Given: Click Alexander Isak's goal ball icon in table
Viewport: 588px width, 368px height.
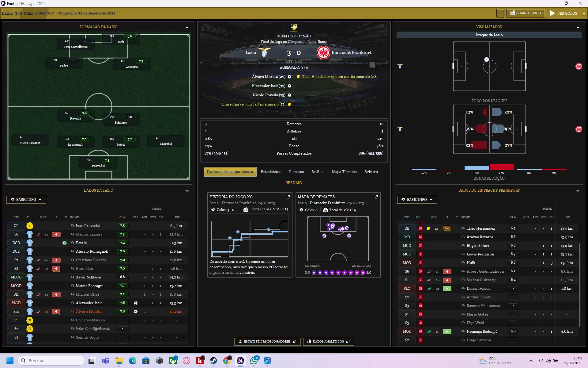Looking at the screenshot, I should (136, 303).
